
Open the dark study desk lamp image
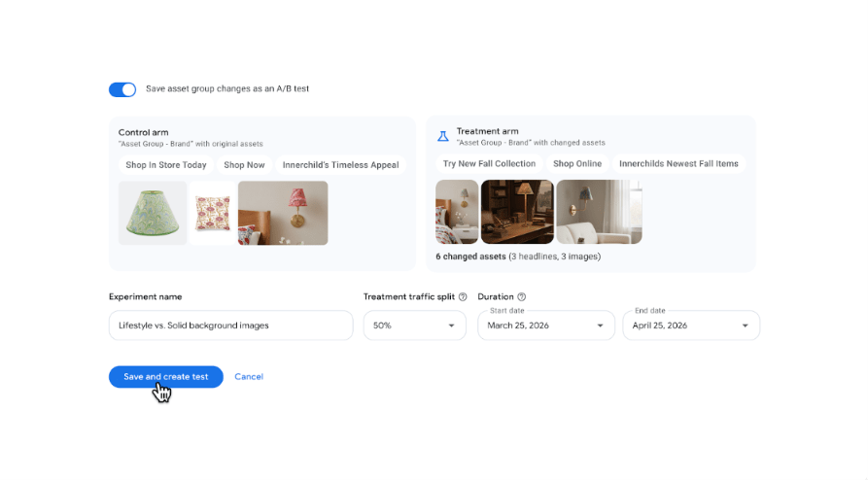click(x=517, y=212)
